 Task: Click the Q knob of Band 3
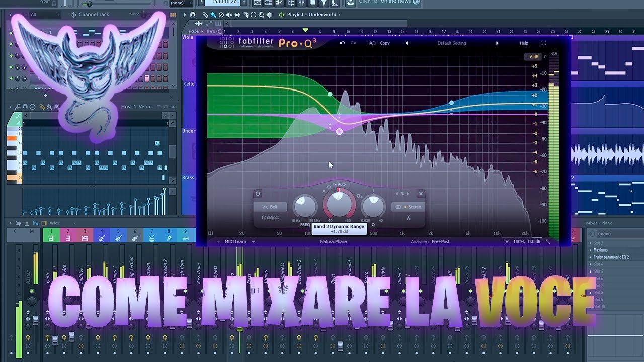point(373,206)
